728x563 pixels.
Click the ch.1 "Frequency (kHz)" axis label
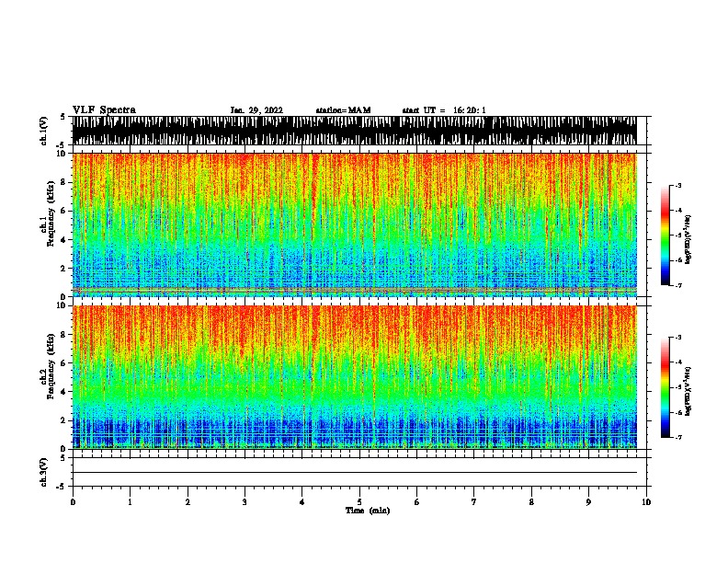point(51,214)
